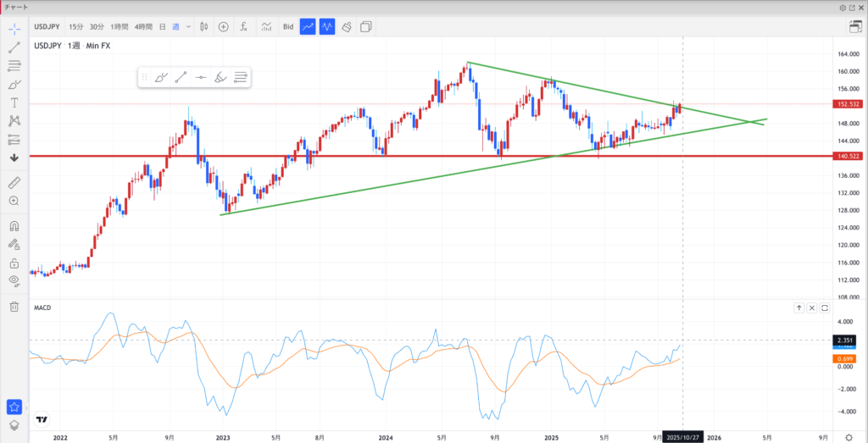Viewport: 868px width, 443px height.
Task: Click the Bid price button
Action: (x=288, y=27)
